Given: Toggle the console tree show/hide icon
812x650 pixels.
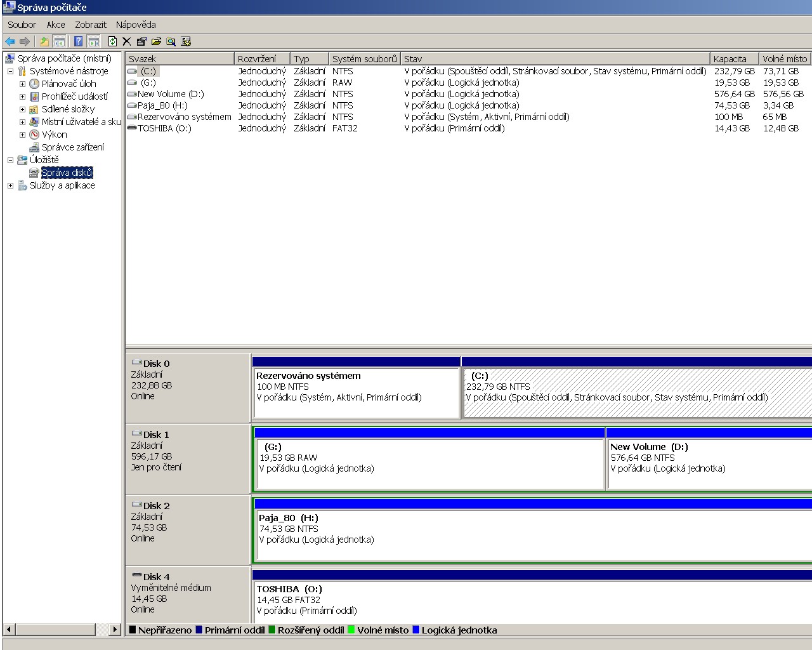Looking at the screenshot, I should (59, 42).
